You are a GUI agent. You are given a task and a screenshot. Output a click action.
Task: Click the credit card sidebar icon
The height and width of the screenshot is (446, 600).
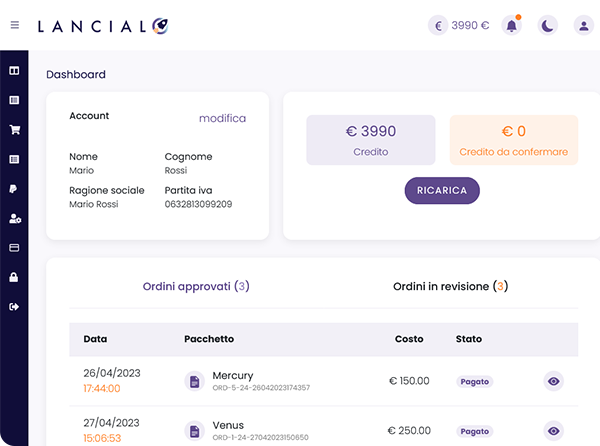(15, 247)
